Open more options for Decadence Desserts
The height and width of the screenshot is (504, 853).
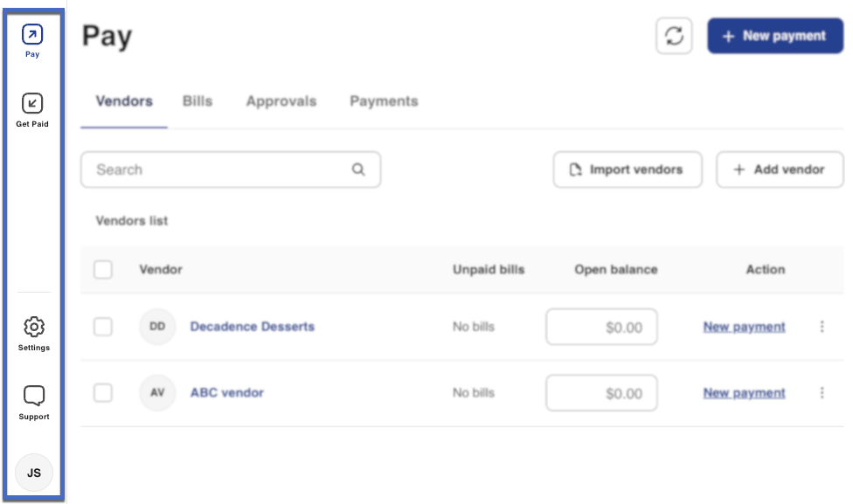[822, 327]
